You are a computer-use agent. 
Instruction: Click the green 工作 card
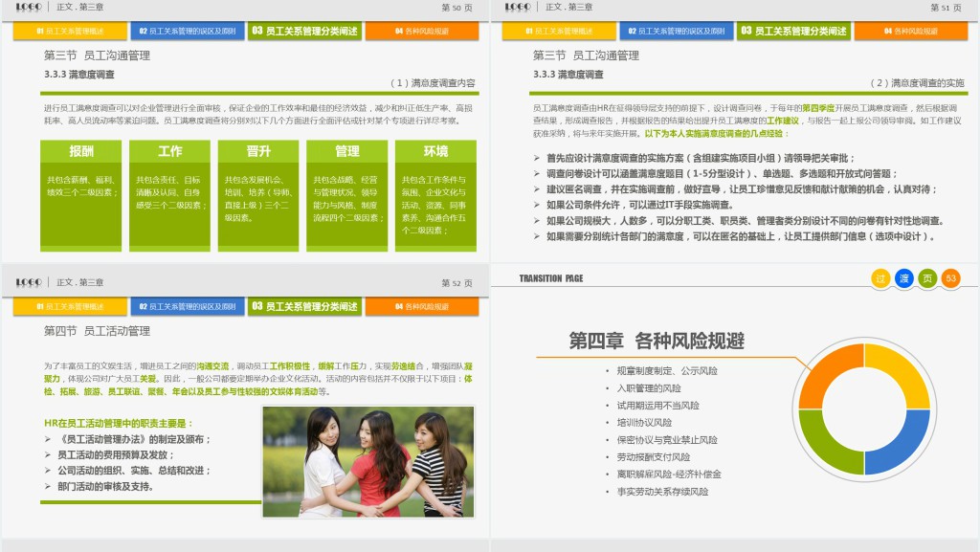click(x=169, y=195)
